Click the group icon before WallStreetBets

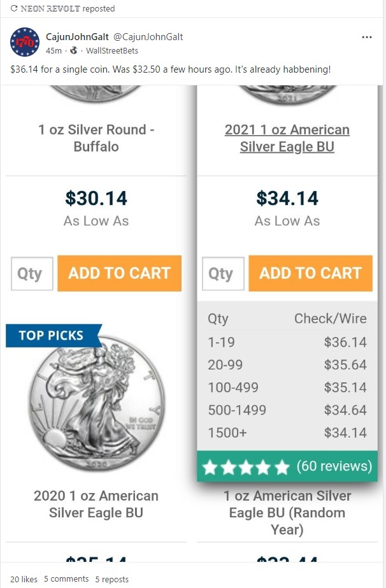click(x=73, y=50)
